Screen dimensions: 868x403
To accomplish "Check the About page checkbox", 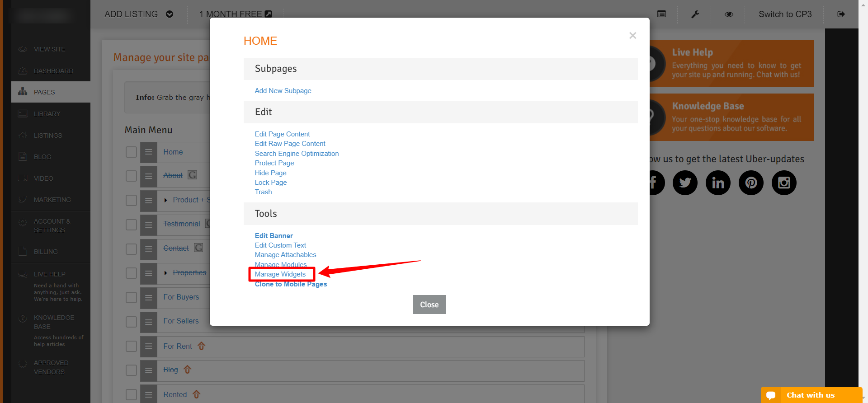I will coord(131,176).
